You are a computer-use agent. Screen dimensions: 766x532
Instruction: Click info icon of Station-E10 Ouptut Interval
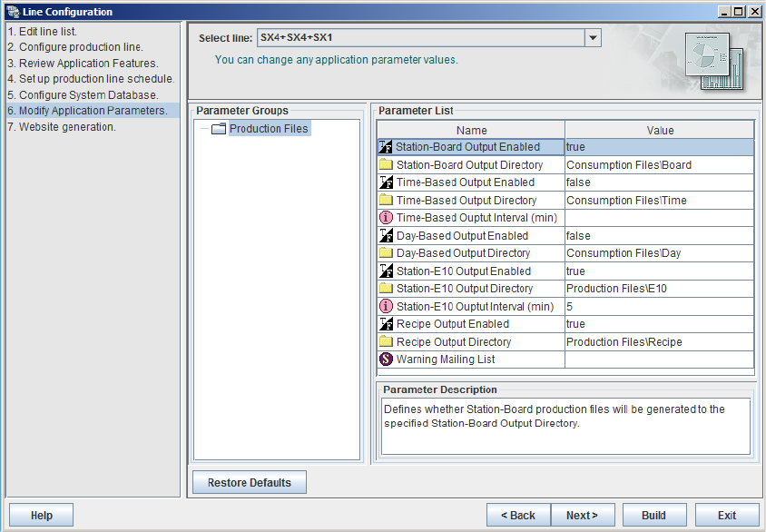pyautogui.click(x=386, y=306)
